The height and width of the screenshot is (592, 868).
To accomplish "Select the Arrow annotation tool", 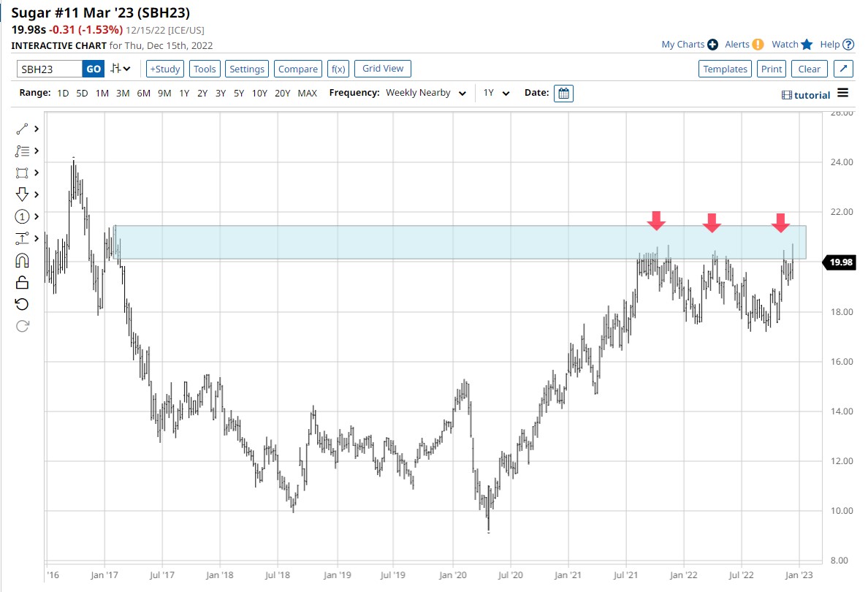I will point(22,194).
